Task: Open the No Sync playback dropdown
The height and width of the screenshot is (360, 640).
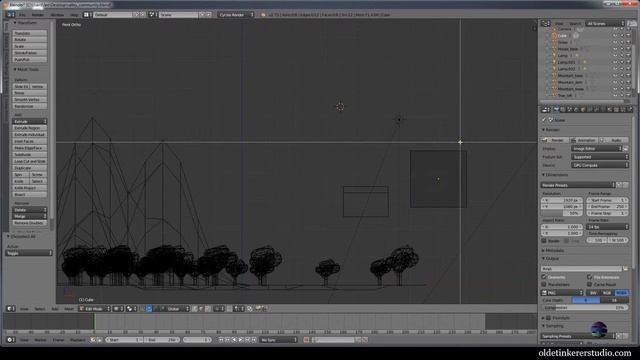Action: (x=279, y=340)
